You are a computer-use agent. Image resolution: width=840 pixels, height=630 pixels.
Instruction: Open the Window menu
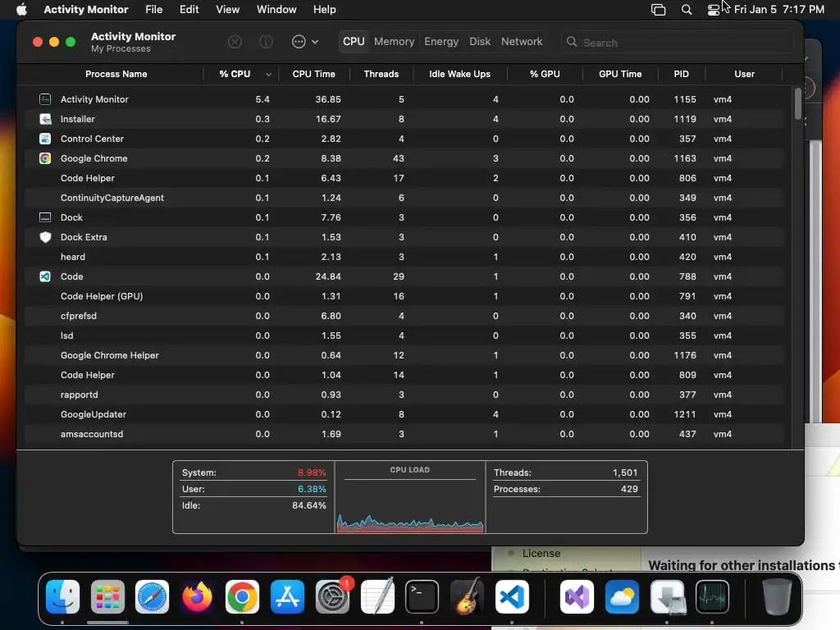276,10
